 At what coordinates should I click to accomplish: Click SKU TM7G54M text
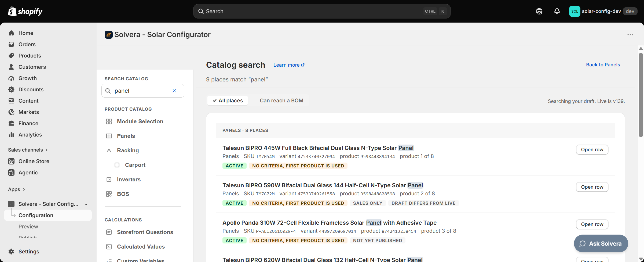[x=259, y=156]
